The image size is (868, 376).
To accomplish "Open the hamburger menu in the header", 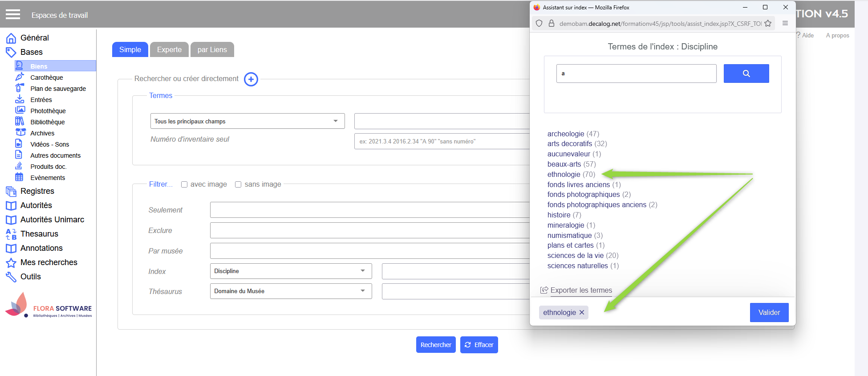I will click(x=13, y=15).
